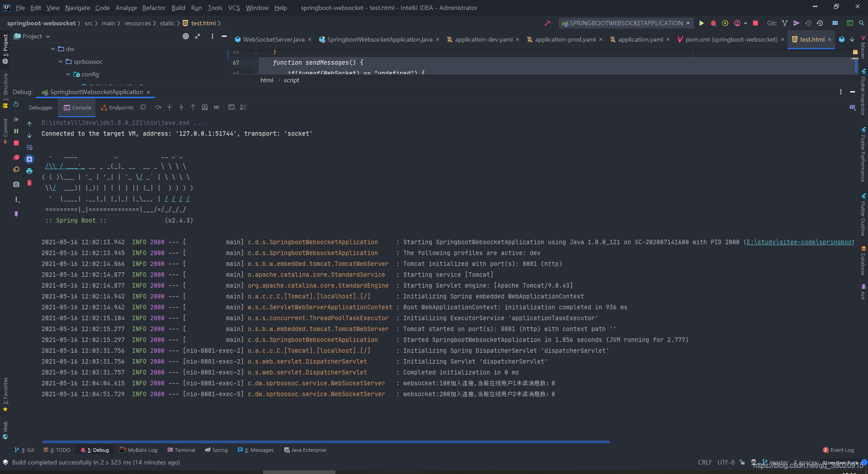Image resolution: width=868 pixels, height=474 pixels.
Task: Hide the Debug tool window with minimize dash
Action: tap(853, 92)
